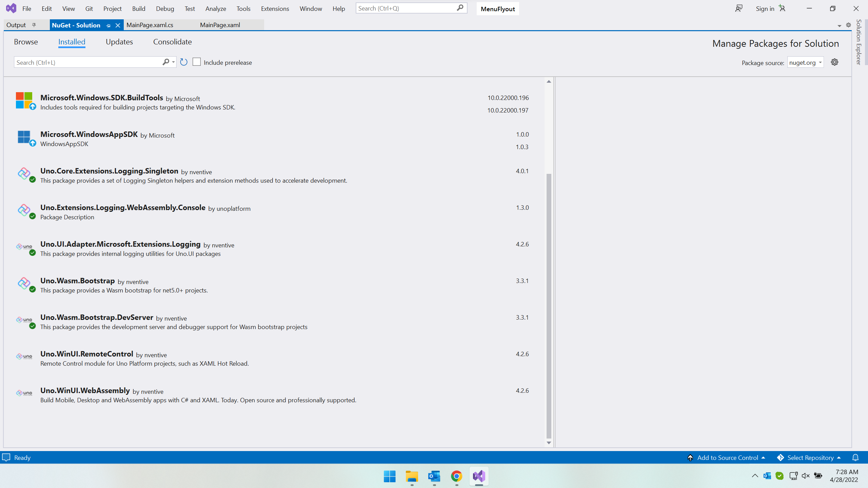Open the notifications bell in the status bar
Image resolution: width=868 pixels, height=488 pixels.
(855, 457)
